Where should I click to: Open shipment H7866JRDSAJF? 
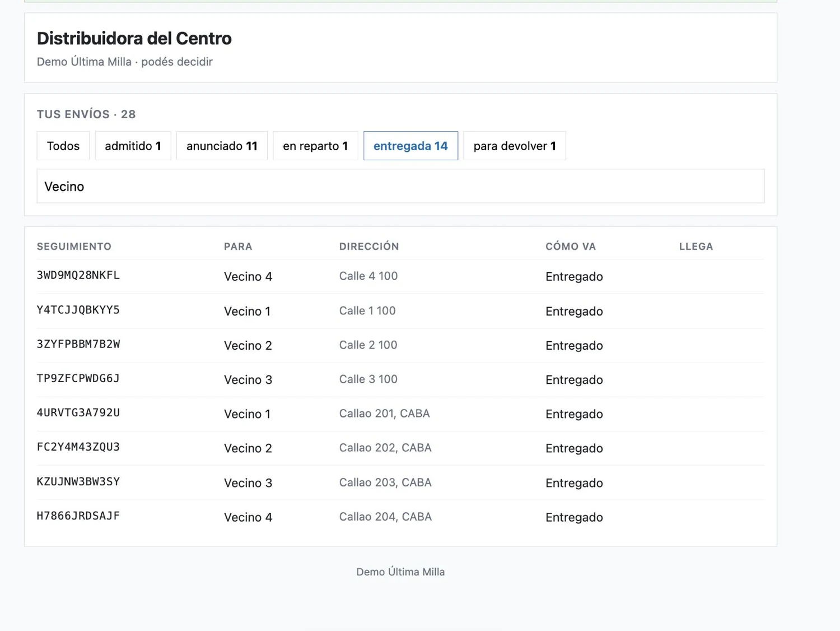click(78, 516)
